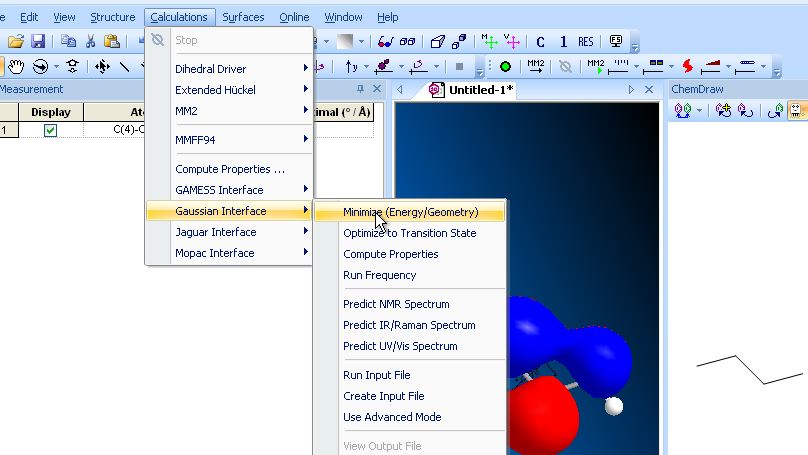Save the model with the floppy icon

[38, 41]
